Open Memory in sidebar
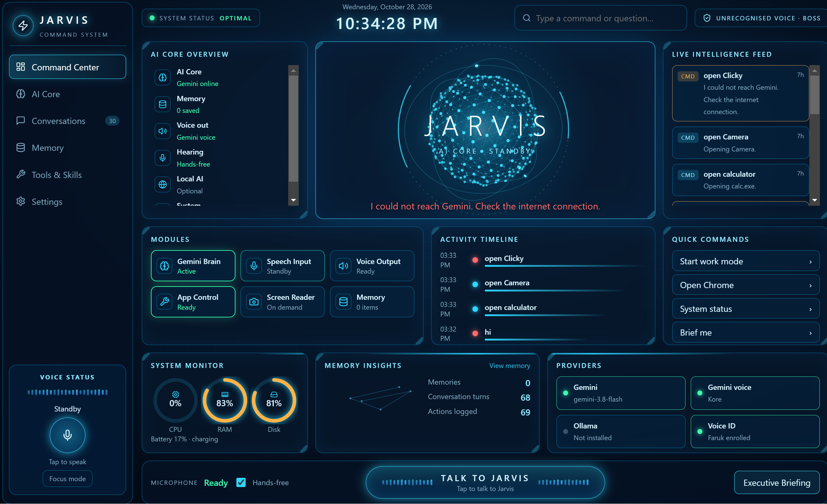Screen dimensions: 827x504 pos(68,148)
